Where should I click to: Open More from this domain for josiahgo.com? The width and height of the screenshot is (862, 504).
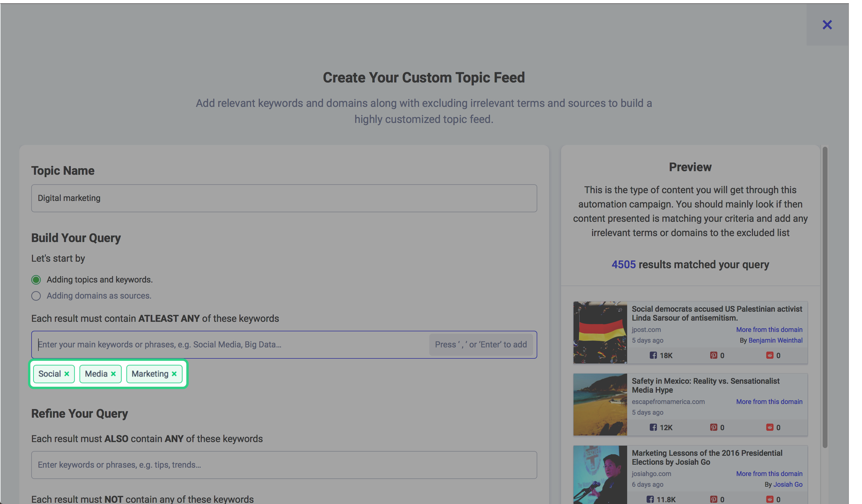point(769,474)
